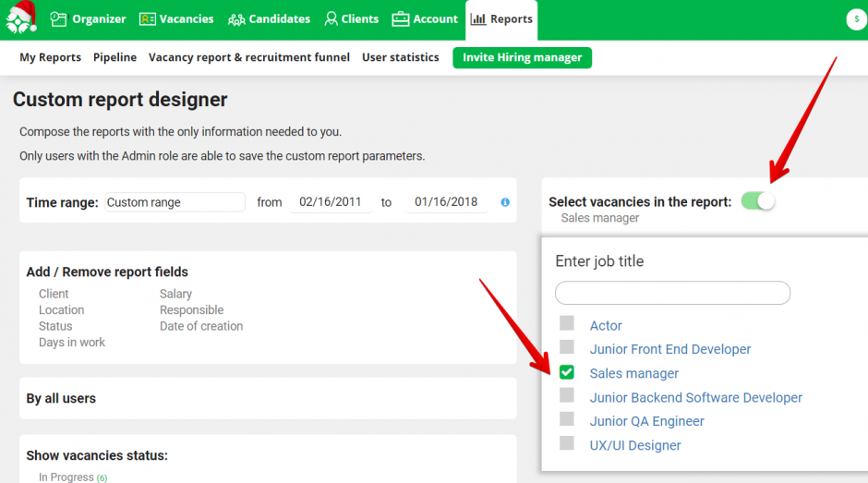Open the Account section
Image resolution: width=868 pixels, height=483 pixels.
(425, 18)
